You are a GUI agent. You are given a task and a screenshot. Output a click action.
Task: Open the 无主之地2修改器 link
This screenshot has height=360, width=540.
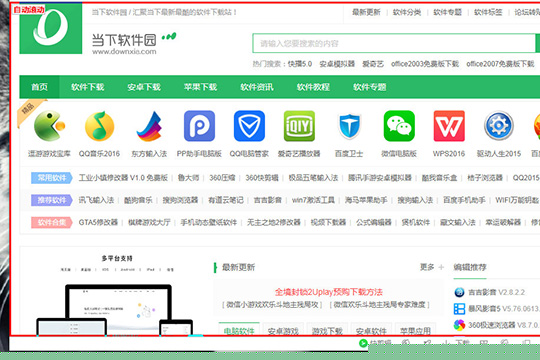coord(274,223)
